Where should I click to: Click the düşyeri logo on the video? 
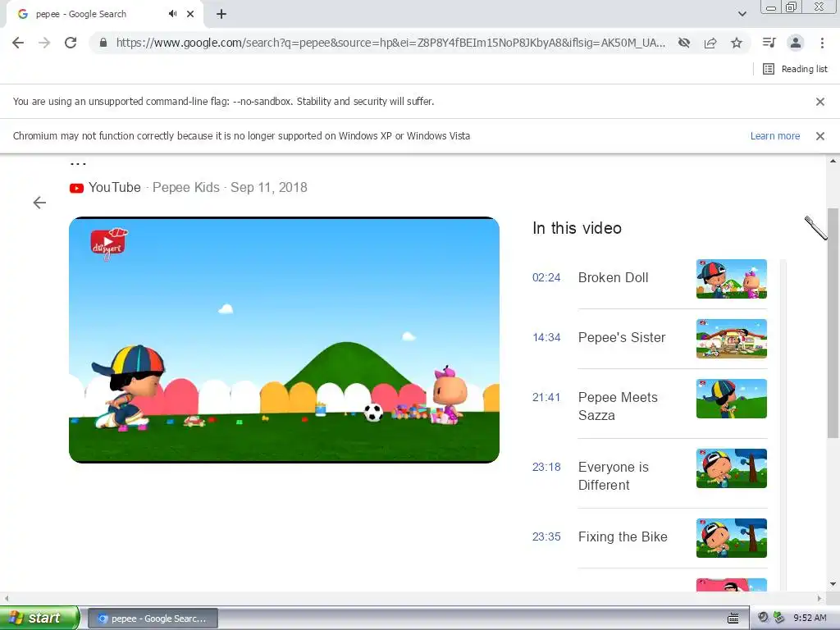click(x=109, y=244)
